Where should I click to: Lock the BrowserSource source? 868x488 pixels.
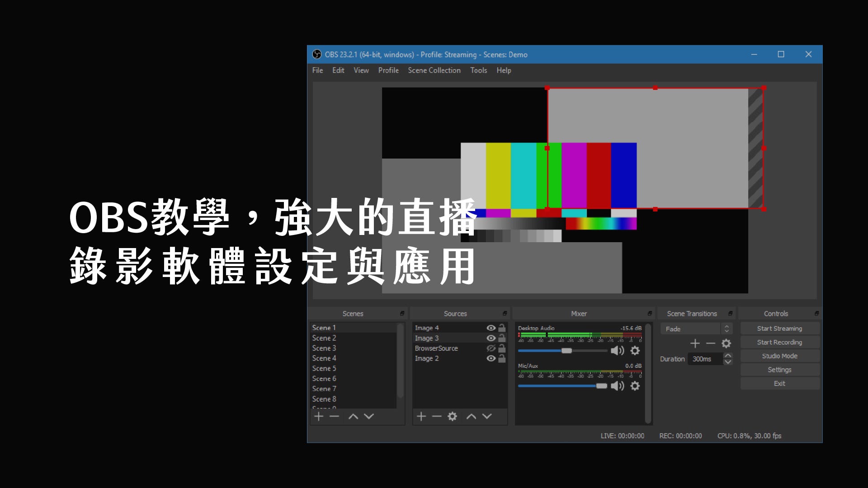coord(502,348)
